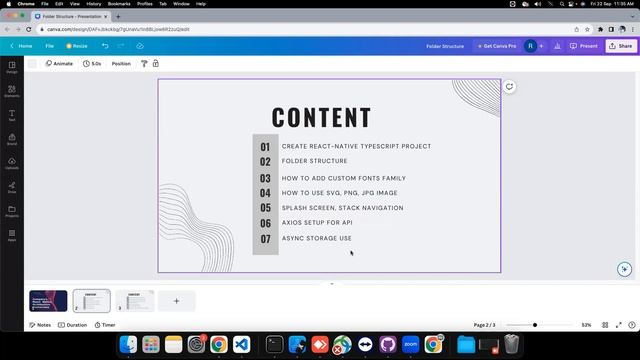The height and width of the screenshot is (360, 640).
Task: Open the R account avatar
Action: 530,46
